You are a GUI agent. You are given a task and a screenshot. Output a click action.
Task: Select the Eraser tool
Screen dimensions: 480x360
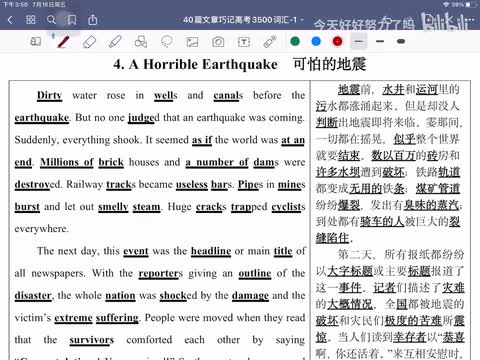89,42
